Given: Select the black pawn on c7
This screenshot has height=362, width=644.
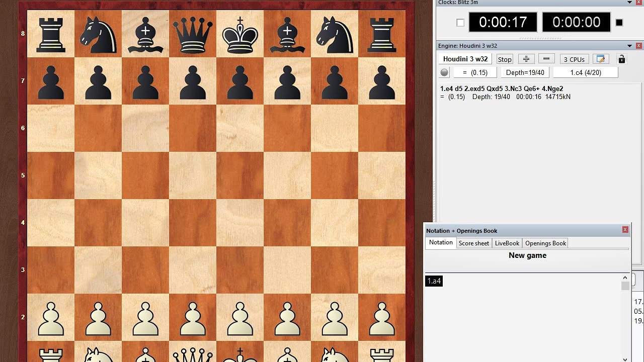Looking at the screenshot, I should tap(145, 81).
